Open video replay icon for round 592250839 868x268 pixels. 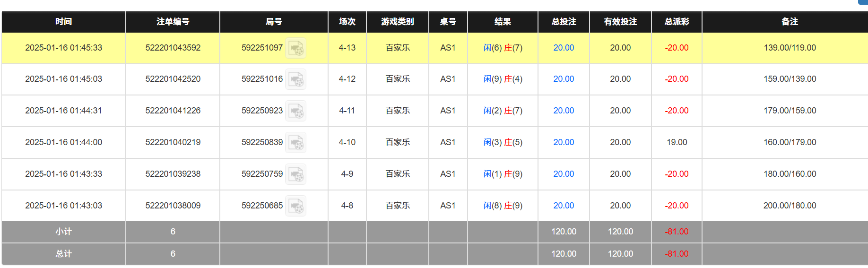point(296,143)
